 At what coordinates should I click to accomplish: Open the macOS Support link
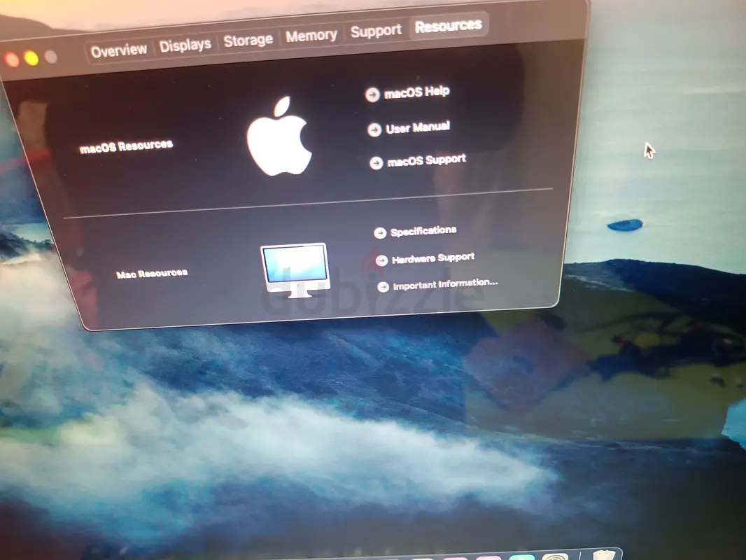pos(426,161)
